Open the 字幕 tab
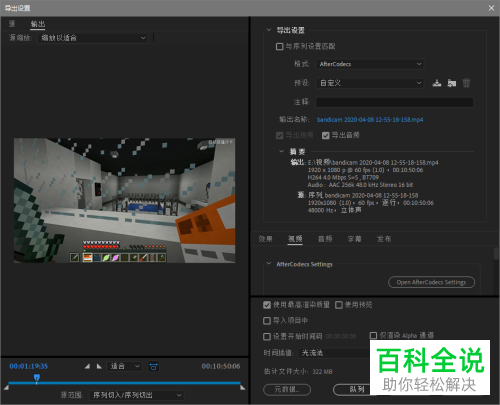This screenshot has height=405, width=500. click(x=354, y=239)
